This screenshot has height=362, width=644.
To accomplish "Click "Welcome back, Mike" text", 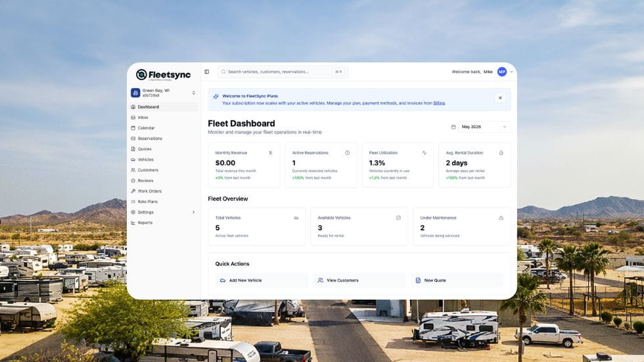I will coord(472,72).
